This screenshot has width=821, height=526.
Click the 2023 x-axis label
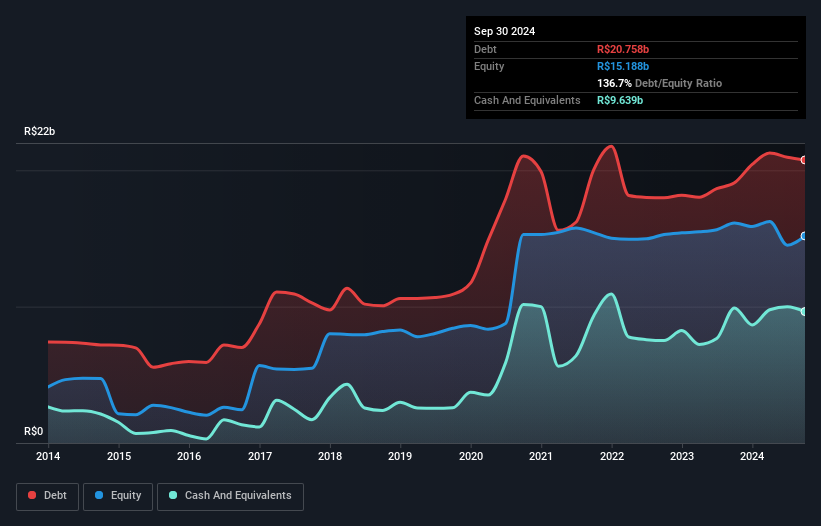pyautogui.click(x=682, y=456)
